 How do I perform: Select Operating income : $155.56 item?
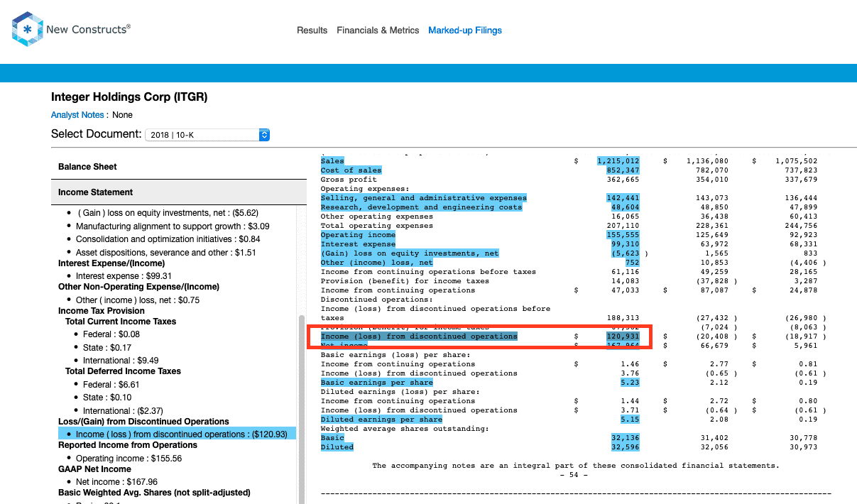(x=129, y=459)
